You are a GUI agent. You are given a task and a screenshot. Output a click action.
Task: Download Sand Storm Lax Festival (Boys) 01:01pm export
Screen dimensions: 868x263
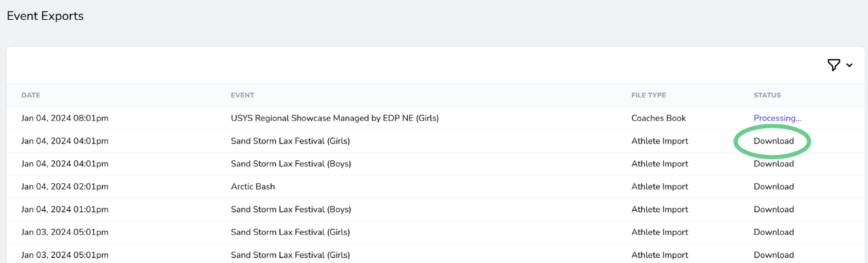pyautogui.click(x=774, y=210)
